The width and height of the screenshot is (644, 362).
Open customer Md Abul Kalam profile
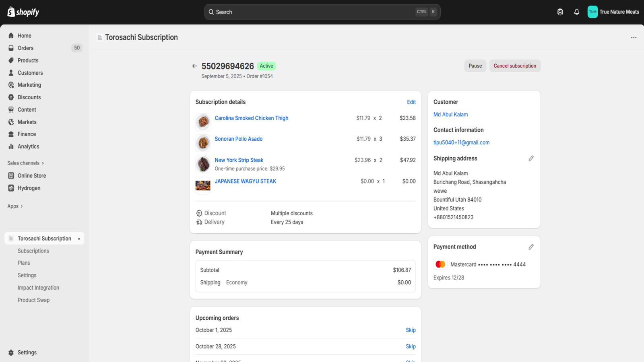[451, 115]
